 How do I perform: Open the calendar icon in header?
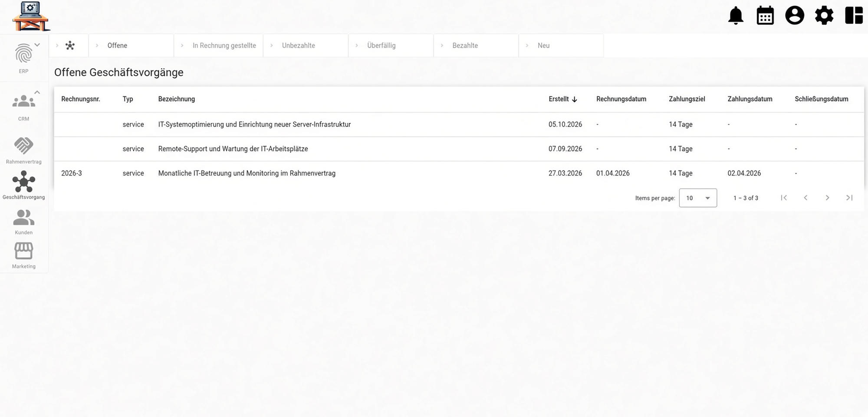(765, 16)
